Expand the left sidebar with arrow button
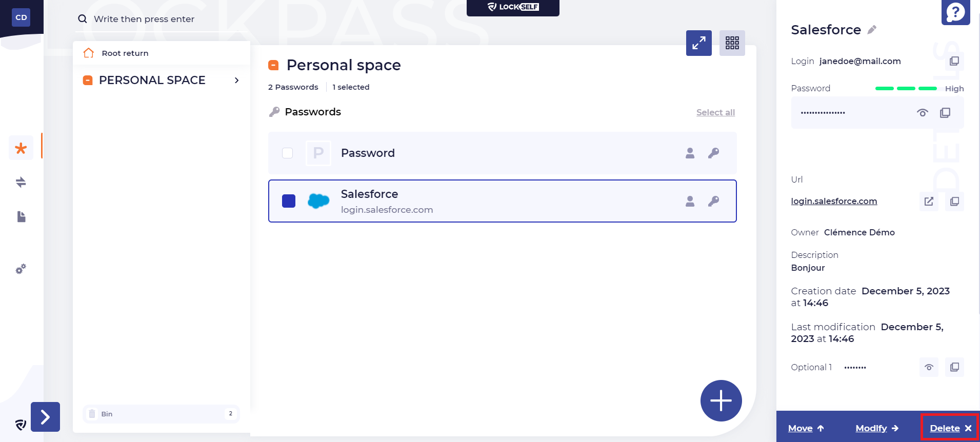 coord(45,417)
